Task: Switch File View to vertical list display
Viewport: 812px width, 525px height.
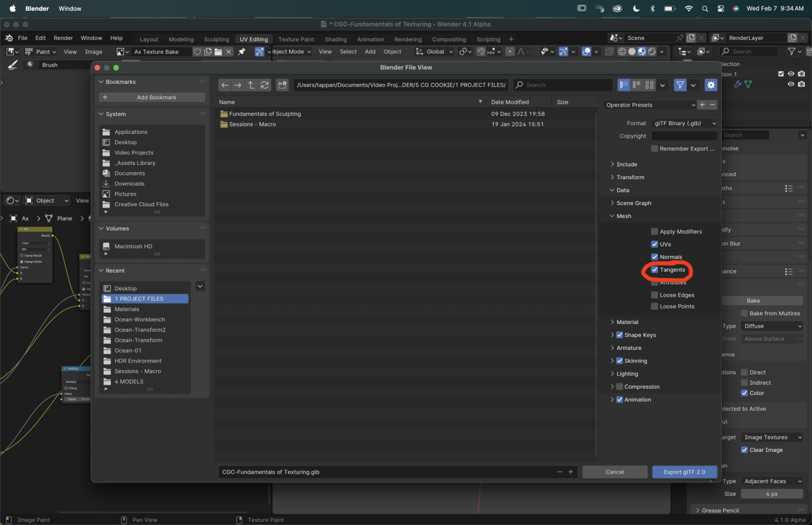Action: point(624,85)
